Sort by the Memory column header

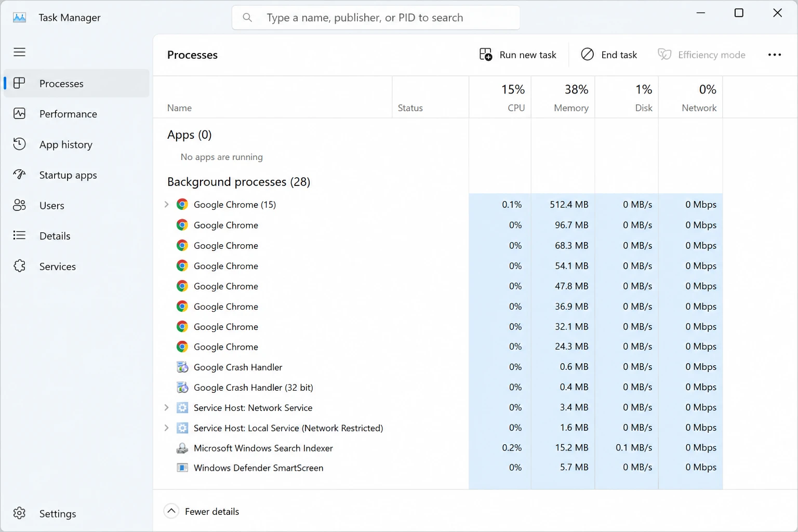coord(563,97)
